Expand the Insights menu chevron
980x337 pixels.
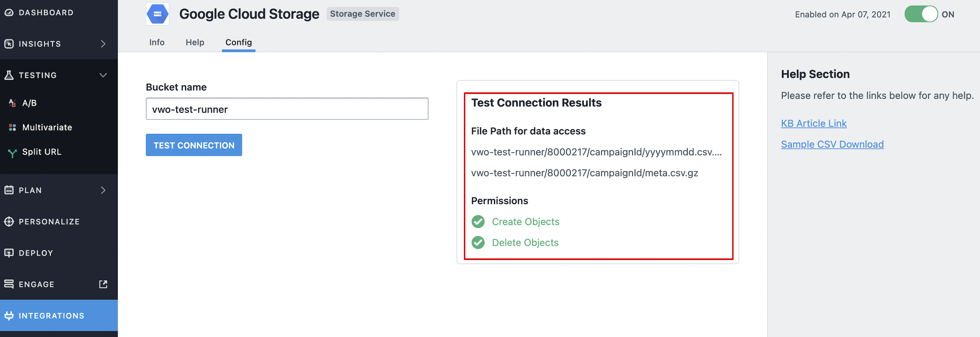[x=103, y=44]
